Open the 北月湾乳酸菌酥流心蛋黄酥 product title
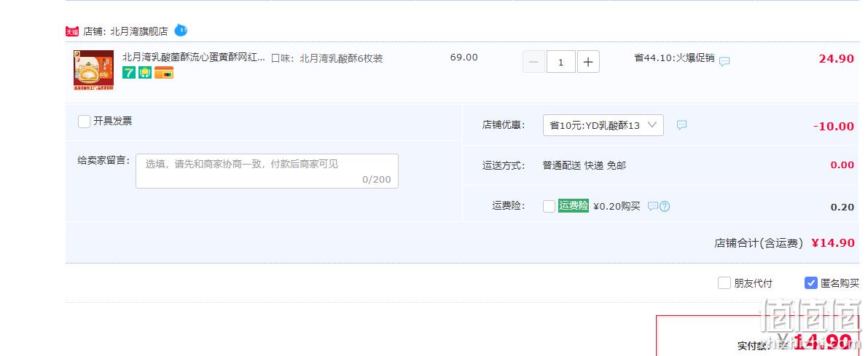 193,58
